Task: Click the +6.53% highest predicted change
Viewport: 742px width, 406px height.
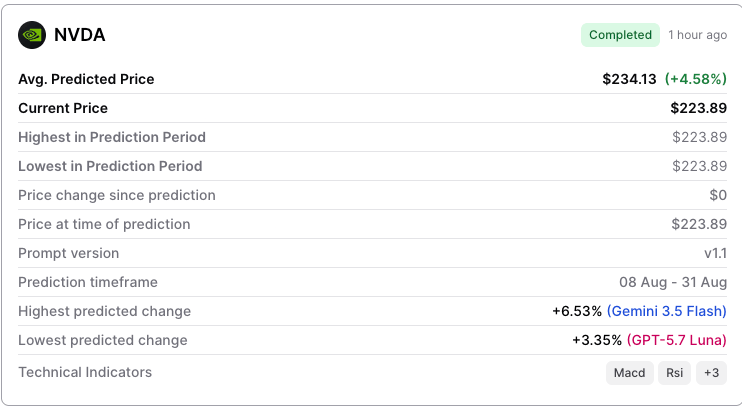Action: click(577, 311)
